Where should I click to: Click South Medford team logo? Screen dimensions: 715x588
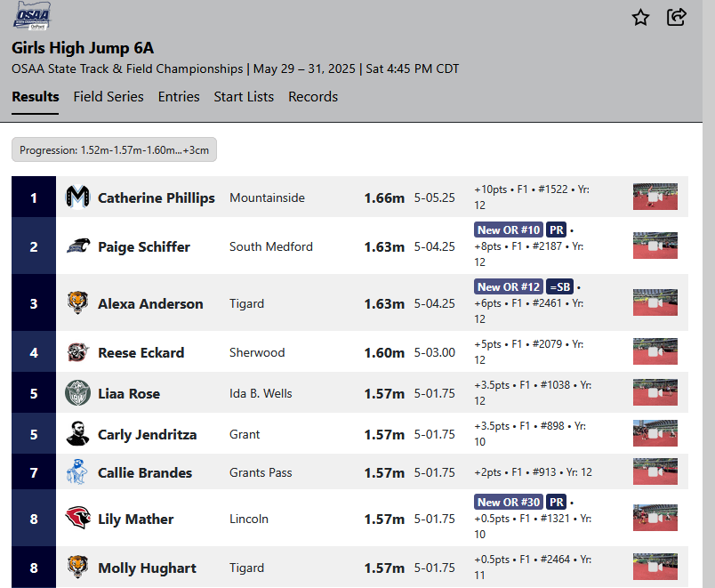click(x=78, y=246)
